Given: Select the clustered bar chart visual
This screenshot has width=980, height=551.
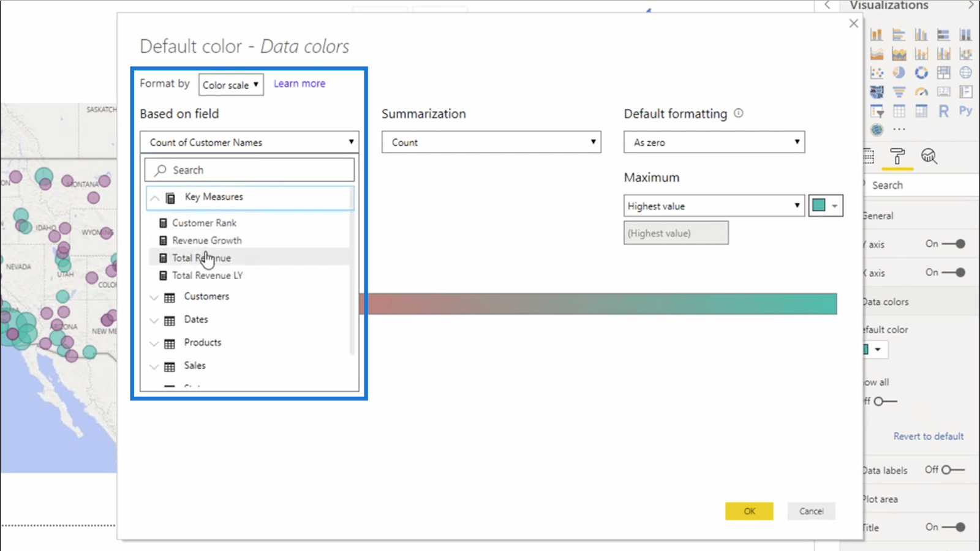Looking at the screenshot, I should tap(899, 34).
